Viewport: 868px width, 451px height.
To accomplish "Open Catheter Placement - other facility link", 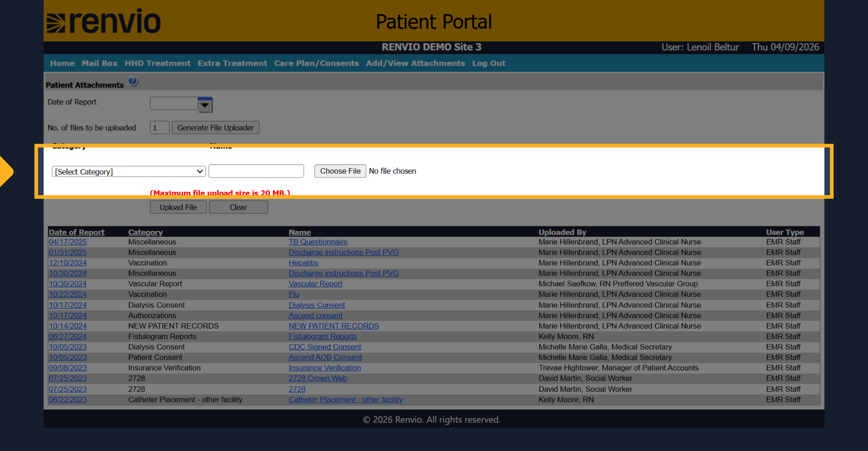I will tap(346, 400).
